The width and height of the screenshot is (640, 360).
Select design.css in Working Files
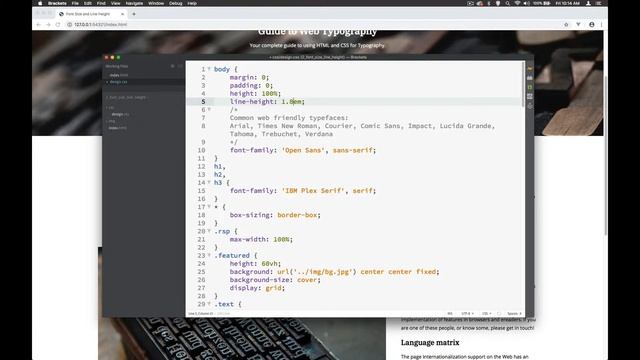[x=118, y=82]
